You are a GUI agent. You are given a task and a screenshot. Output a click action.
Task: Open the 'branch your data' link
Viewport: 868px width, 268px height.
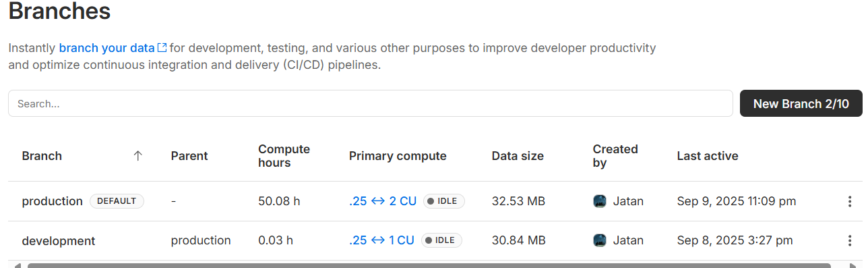point(107,48)
